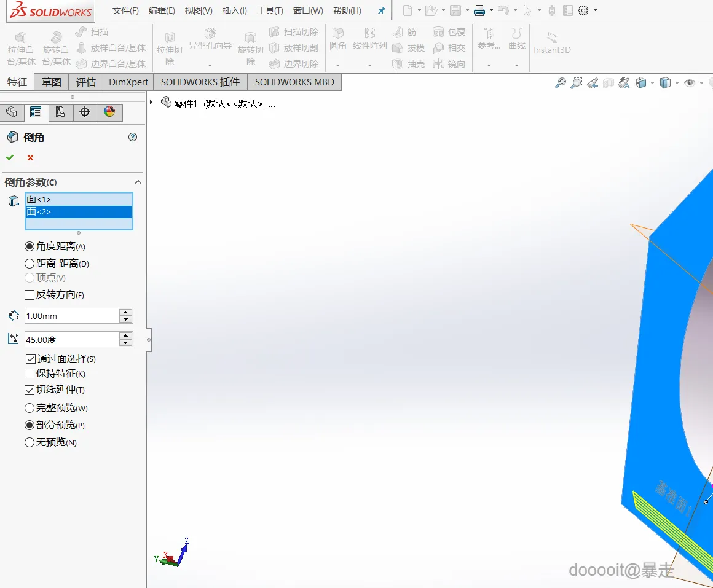
Task: Click the New document icon
Action: click(408, 10)
